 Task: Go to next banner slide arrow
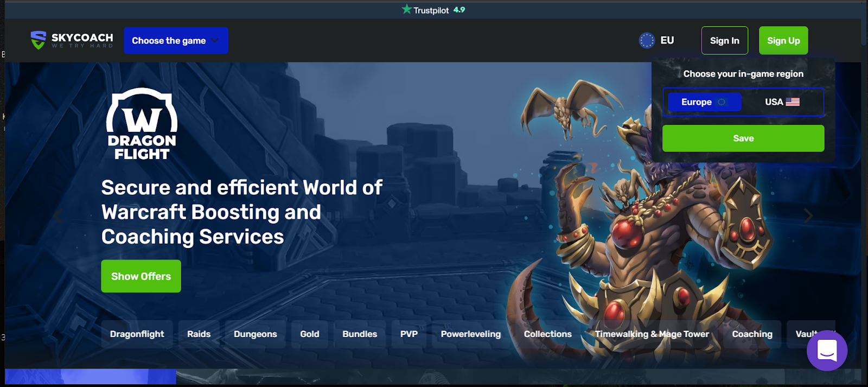point(808,215)
